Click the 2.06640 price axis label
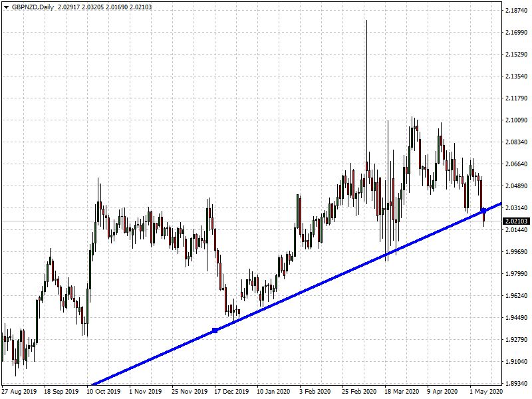 (517, 164)
